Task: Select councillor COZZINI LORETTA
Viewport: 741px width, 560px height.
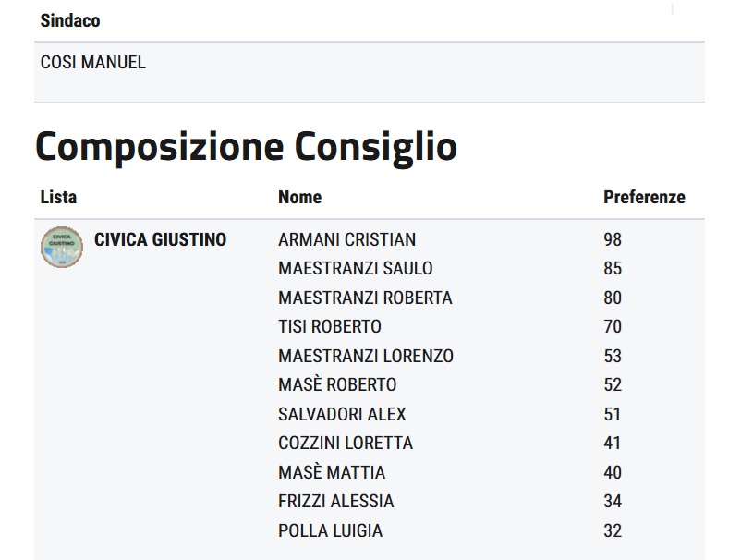Action: click(x=345, y=443)
